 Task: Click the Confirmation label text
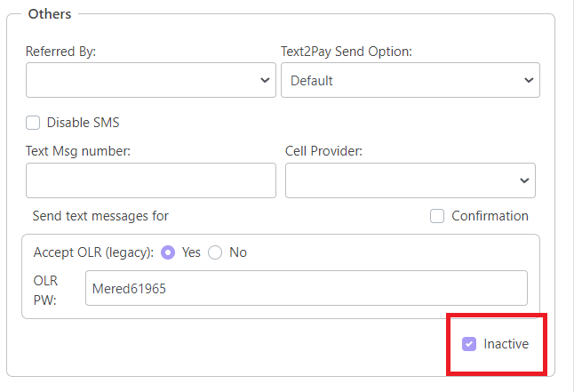click(x=490, y=216)
